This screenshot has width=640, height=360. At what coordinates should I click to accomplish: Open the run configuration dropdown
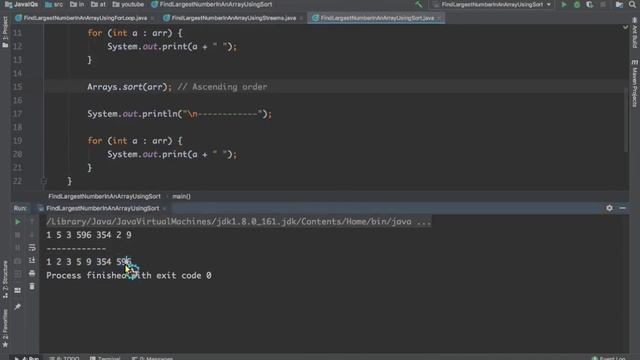coord(492,4)
